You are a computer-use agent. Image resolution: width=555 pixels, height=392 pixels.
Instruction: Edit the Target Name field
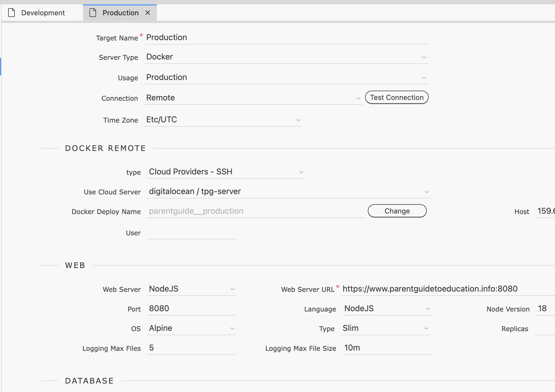tap(286, 37)
